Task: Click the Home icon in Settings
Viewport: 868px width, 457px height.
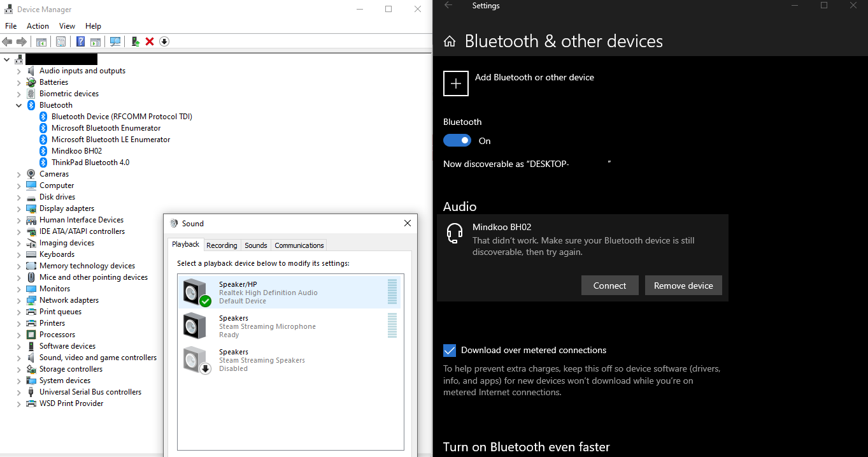Action: point(450,41)
